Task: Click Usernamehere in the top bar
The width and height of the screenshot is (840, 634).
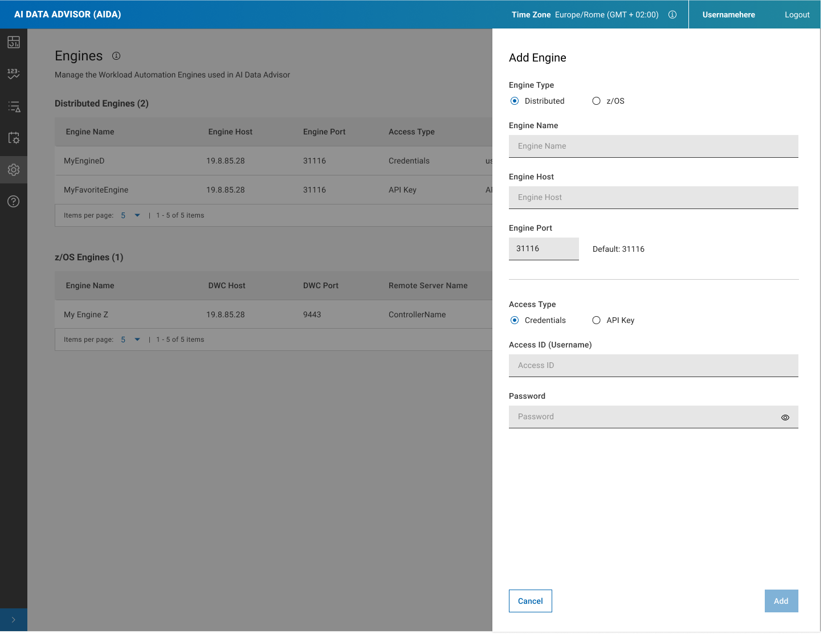Action: [728, 15]
